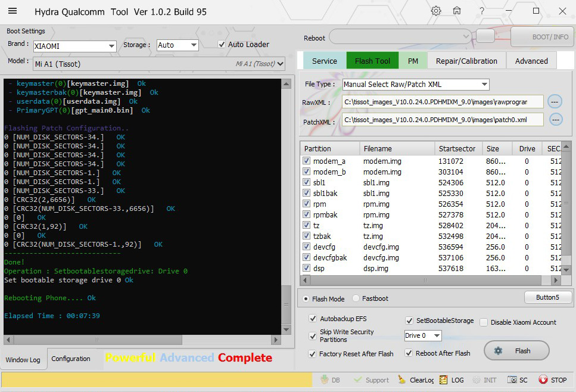Click the home icon in title bar
This screenshot has height=392, width=576.
tap(457, 11)
